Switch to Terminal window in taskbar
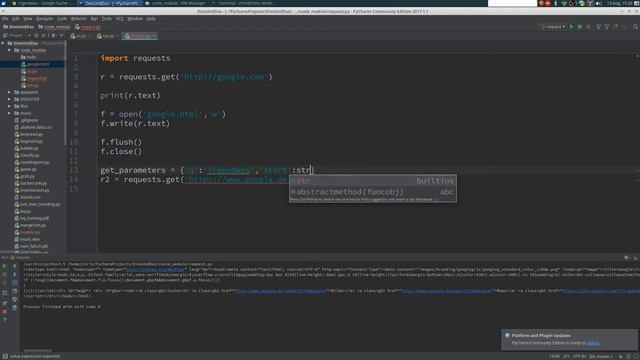Image resolution: width=640 pixels, height=360 pixels. (243, 3)
